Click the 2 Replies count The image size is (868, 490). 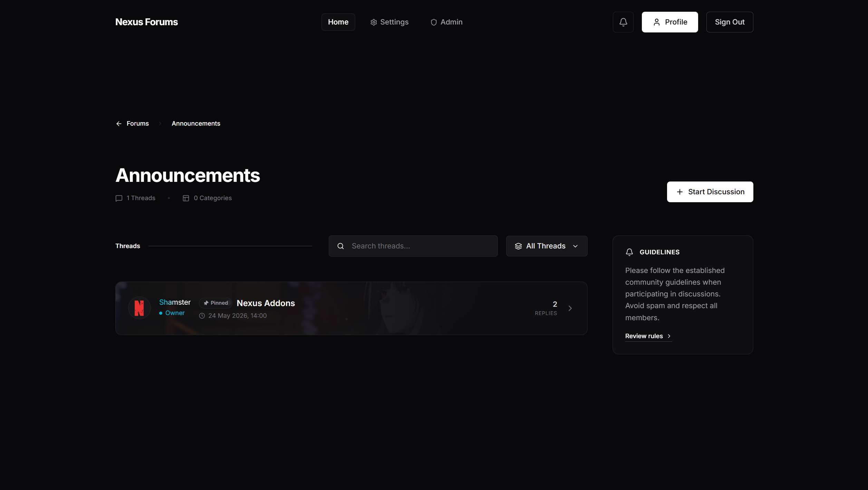tap(546, 308)
